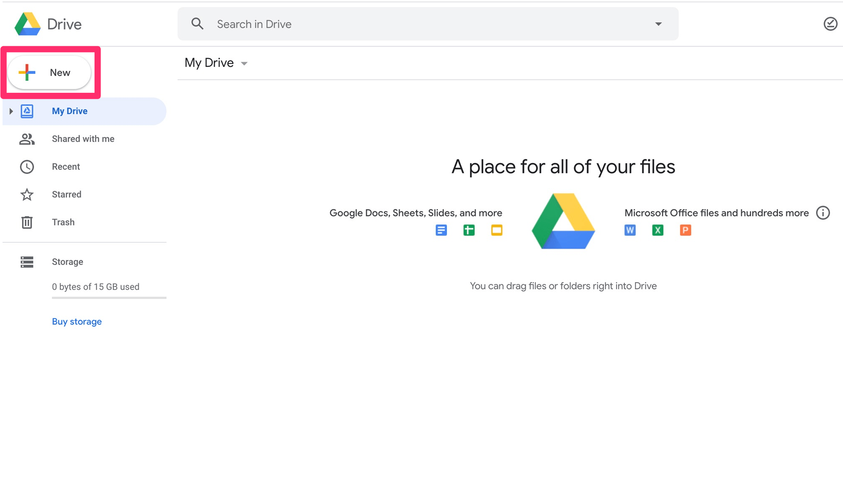Expand the My Drive tree arrow
843x504 pixels.
(x=11, y=111)
